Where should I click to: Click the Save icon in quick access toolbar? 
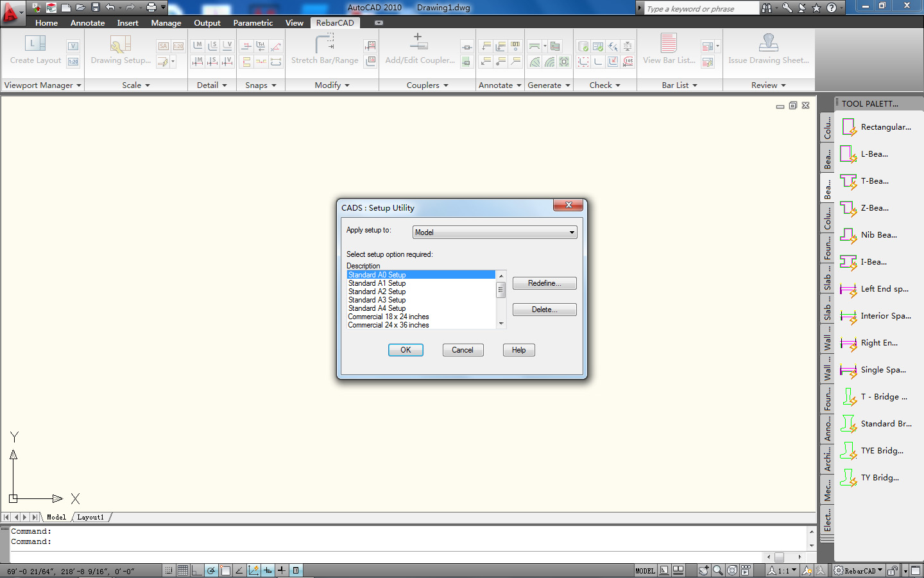tap(96, 8)
